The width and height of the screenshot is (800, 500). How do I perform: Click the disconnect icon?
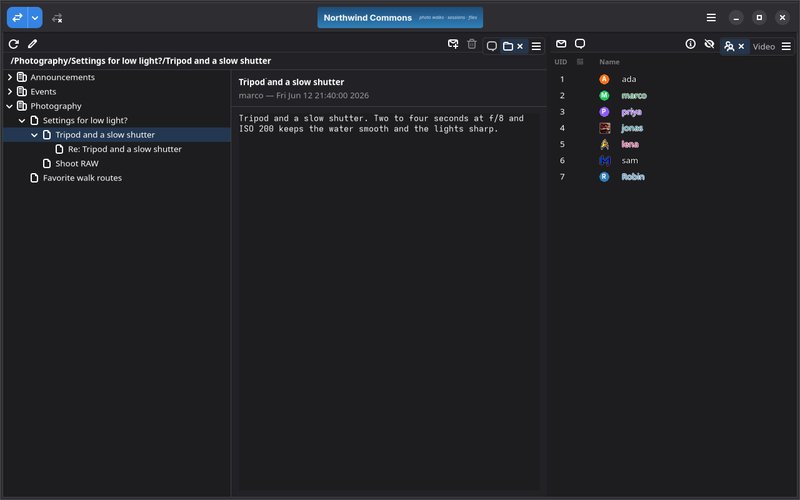[x=57, y=18]
